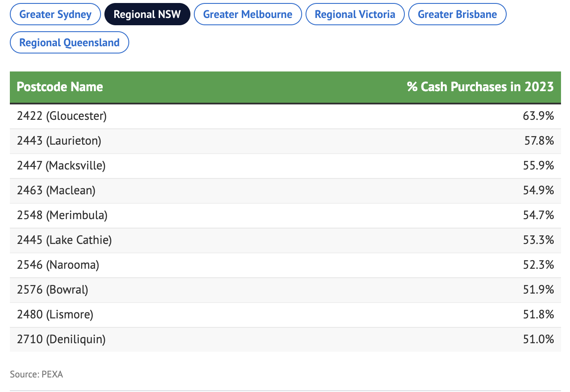Click the 52.3% value for Narooma
This screenshot has height=392, width=570.
pos(538,265)
